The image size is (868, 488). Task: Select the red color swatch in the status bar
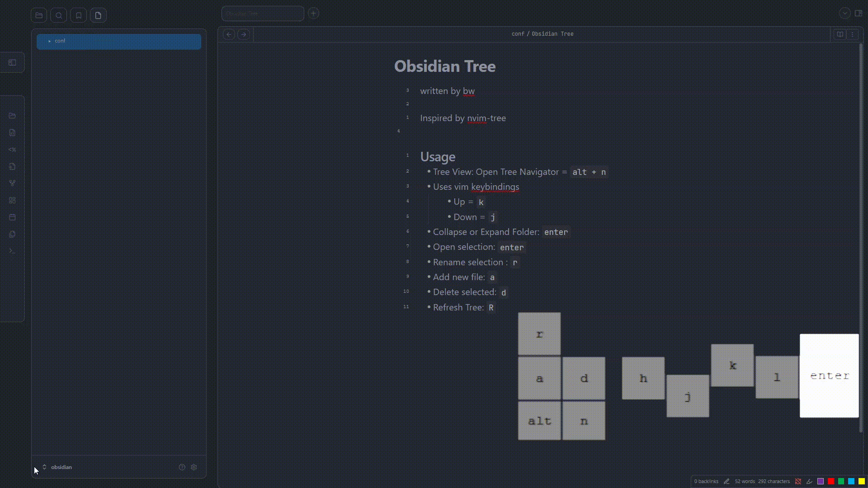pyautogui.click(x=831, y=481)
